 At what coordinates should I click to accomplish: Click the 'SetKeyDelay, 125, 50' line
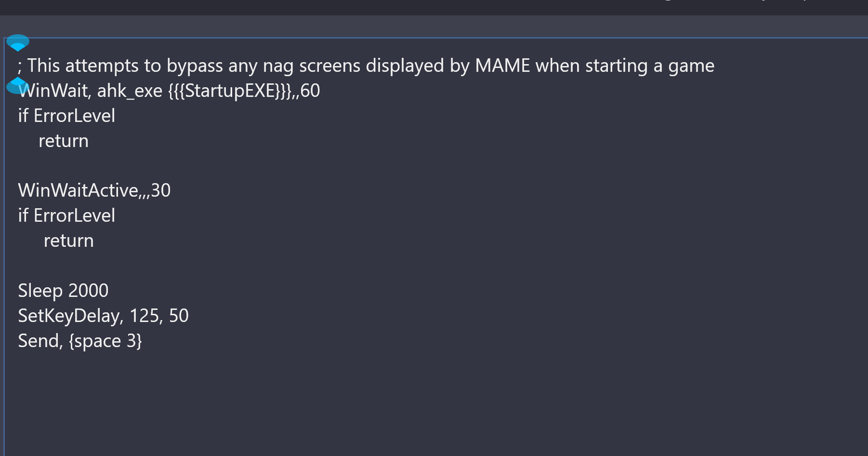pyautogui.click(x=103, y=316)
